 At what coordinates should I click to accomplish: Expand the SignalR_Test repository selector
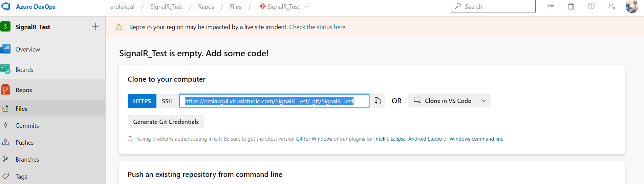pos(306,7)
